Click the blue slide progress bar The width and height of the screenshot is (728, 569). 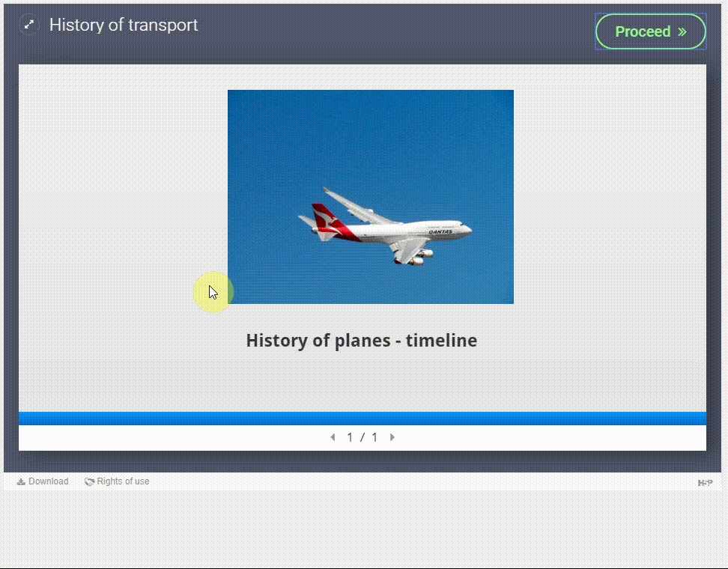(363, 418)
